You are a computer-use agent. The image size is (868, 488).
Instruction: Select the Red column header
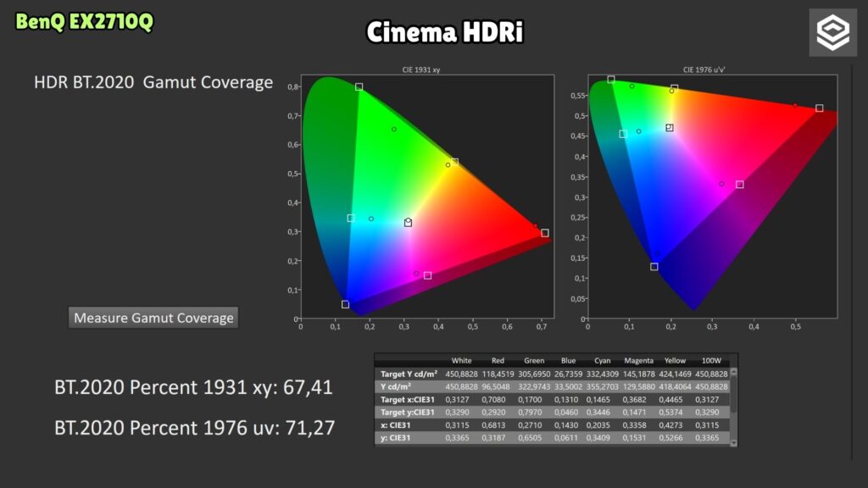coord(498,361)
